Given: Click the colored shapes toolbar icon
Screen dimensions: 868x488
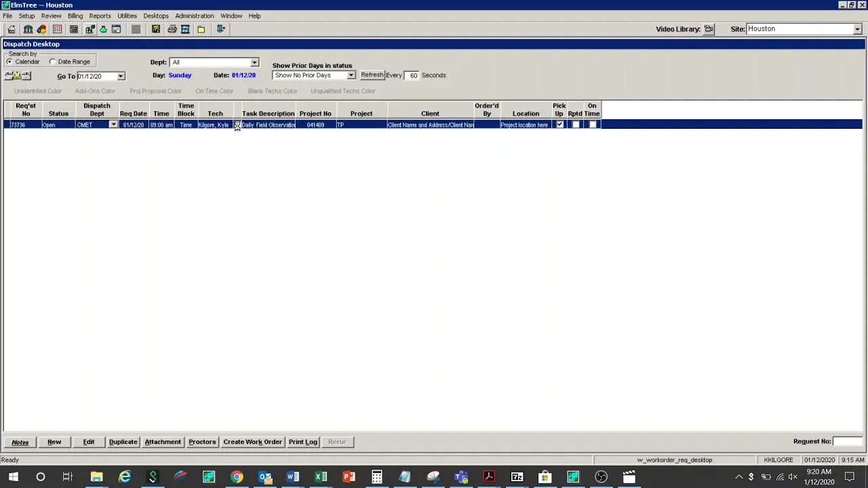Looking at the screenshot, I should (x=41, y=29).
